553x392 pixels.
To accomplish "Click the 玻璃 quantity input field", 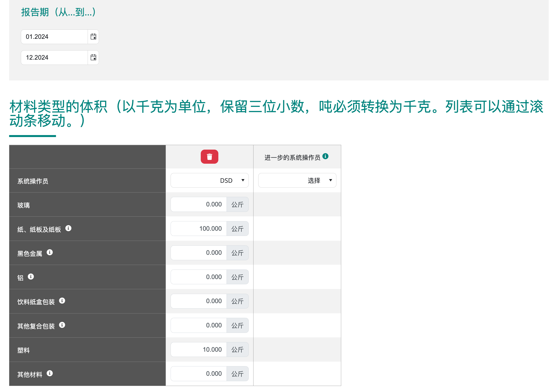I will pyautogui.click(x=199, y=204).
